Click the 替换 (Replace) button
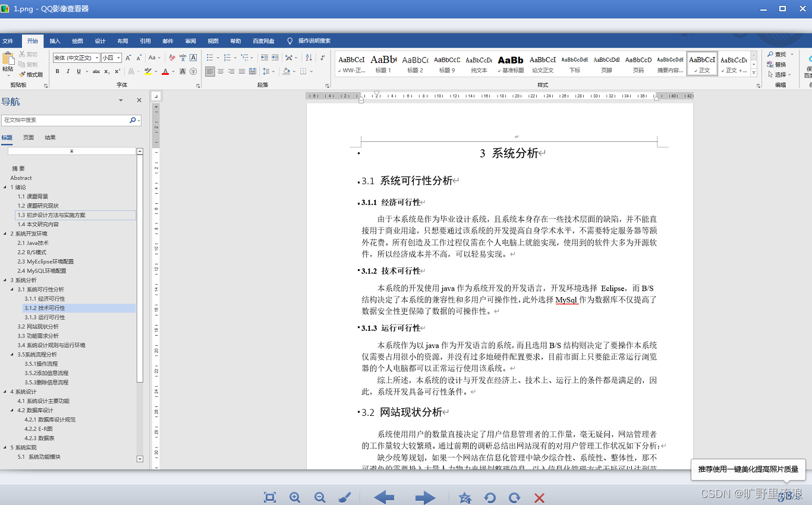Image resolution: width=812 pixels, height=505 pixels. tap(776, 64)
